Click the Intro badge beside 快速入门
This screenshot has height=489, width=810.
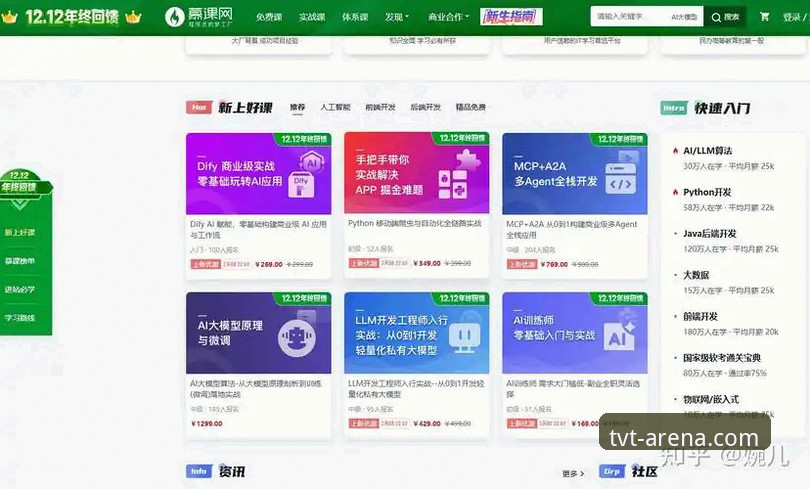[674, 108]
